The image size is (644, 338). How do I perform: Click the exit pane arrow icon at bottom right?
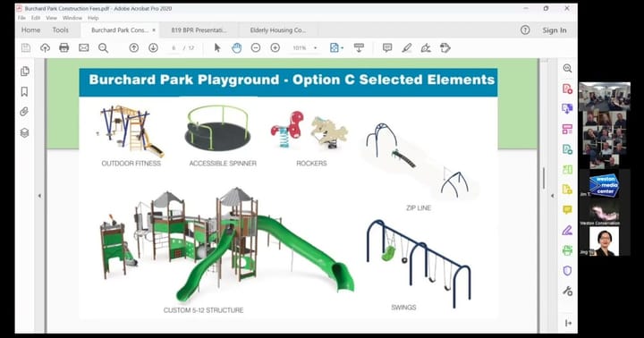pos(568,323)
